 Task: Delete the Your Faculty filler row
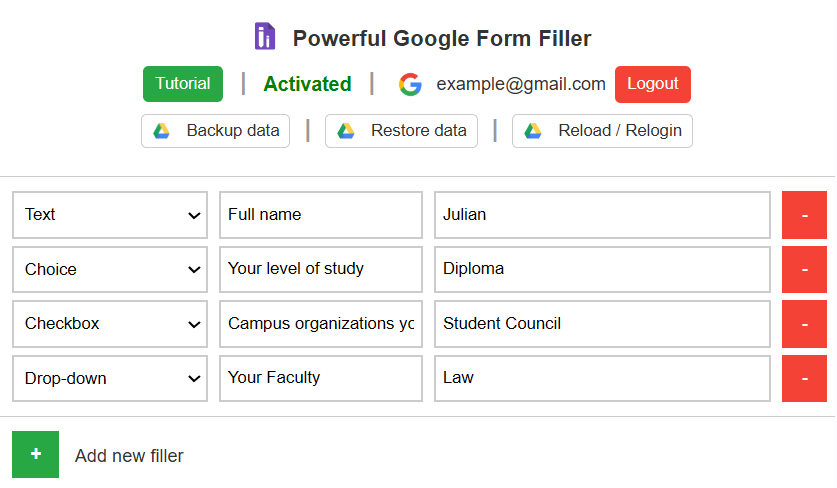tap(804, 378)
